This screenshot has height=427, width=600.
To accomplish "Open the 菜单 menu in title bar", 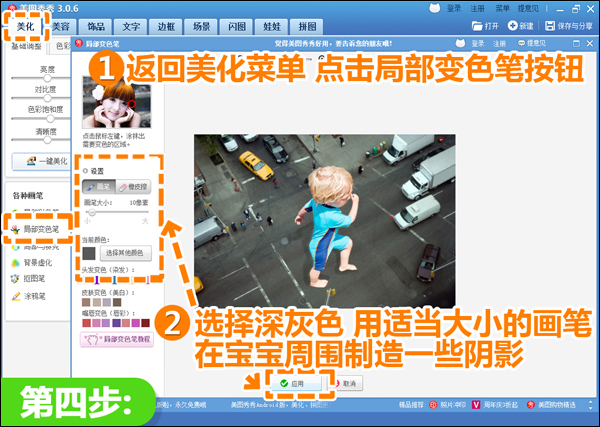I will pos(502,8).
